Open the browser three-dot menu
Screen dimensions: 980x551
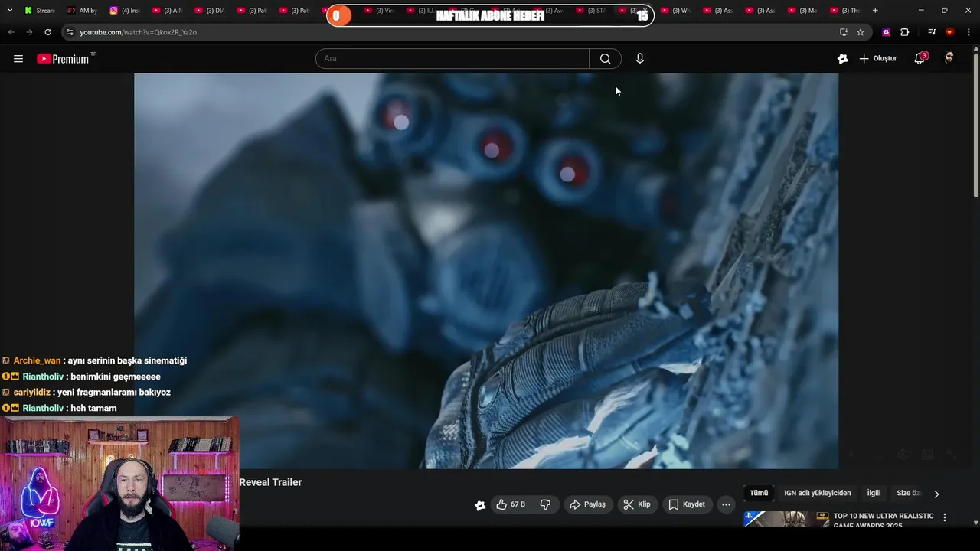click(x=969, y=32)
